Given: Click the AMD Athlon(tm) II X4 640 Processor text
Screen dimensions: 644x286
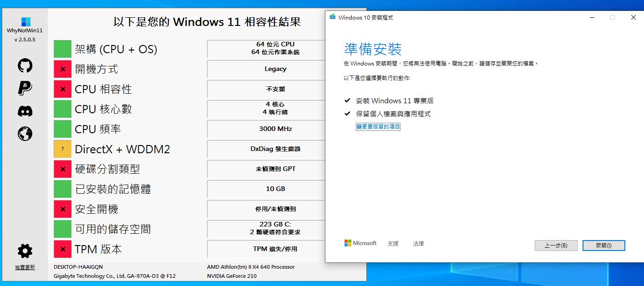Looking at the screenshot, I should pyautogui.click(x=251, y=267).
